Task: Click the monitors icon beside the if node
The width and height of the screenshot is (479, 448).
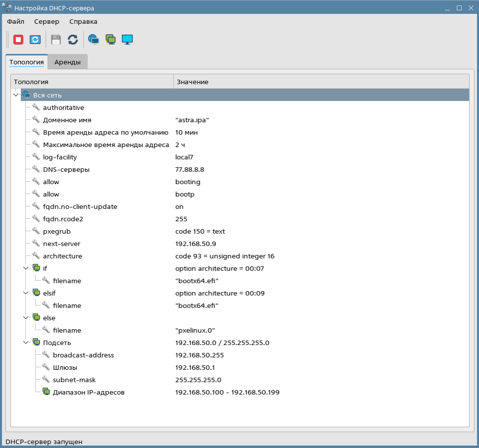Action: (36, 268)
